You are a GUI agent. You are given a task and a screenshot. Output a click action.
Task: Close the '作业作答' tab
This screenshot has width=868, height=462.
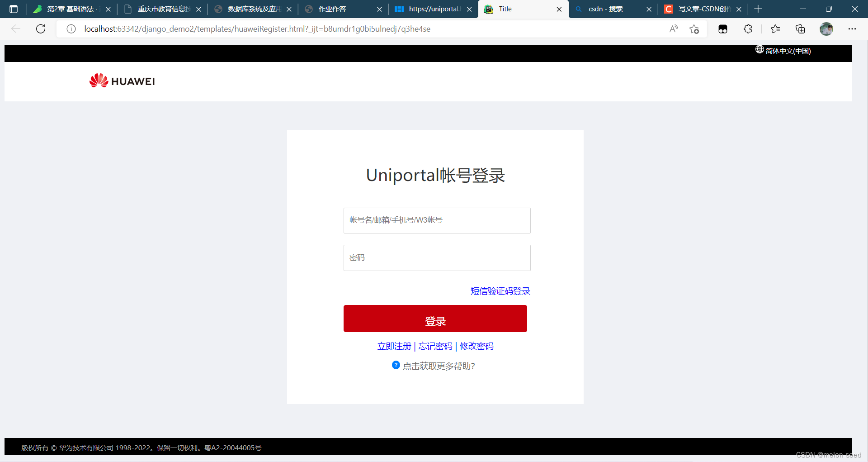379,9
